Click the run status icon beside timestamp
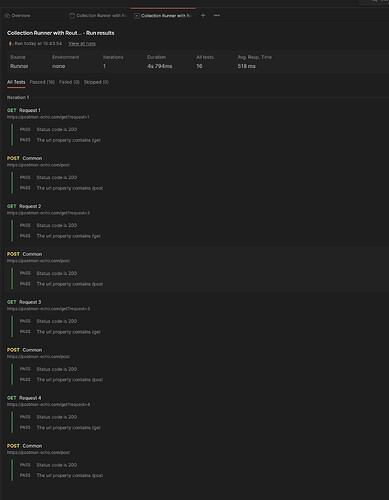 tap(10, 43)
